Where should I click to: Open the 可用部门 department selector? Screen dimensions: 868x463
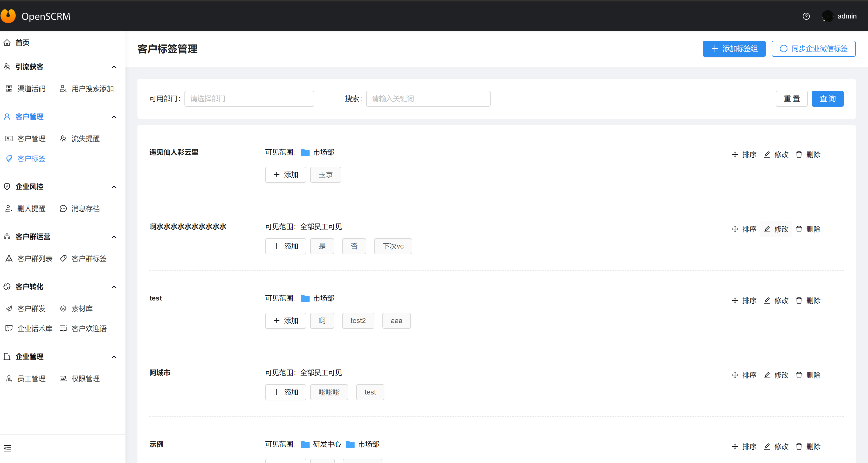(249, 99)
